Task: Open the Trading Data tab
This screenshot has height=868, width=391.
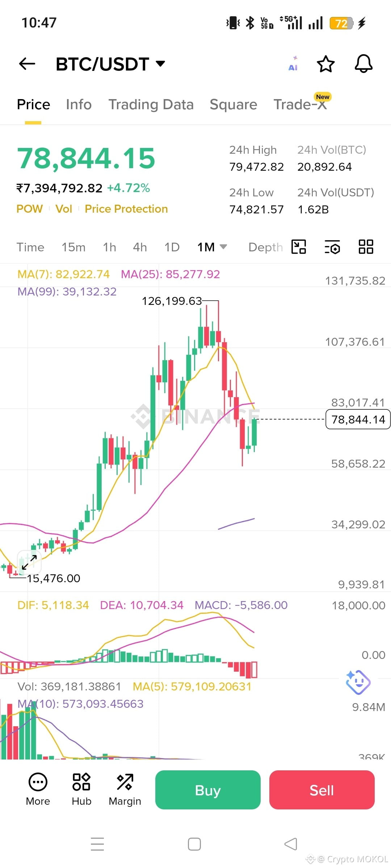Action: (x=151, y=105)
